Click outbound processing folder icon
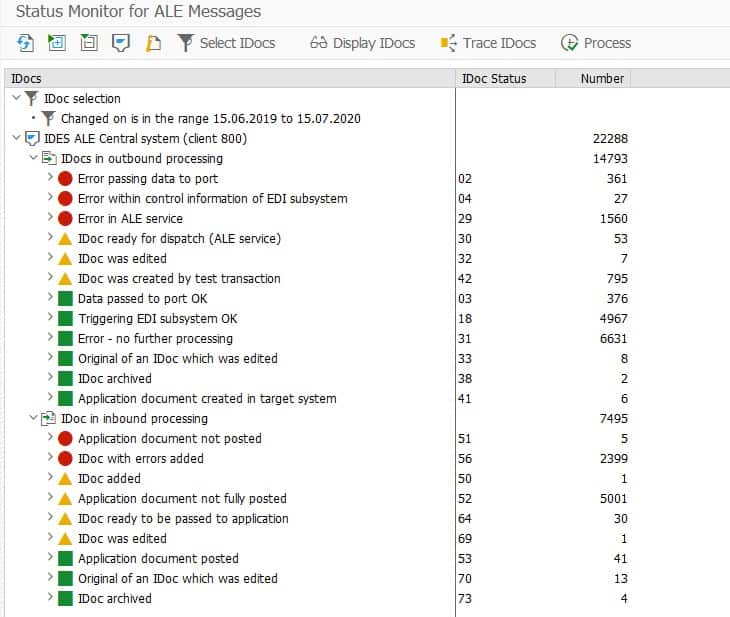This screenshot has width=730, height=617. click(x=49, y=158)
